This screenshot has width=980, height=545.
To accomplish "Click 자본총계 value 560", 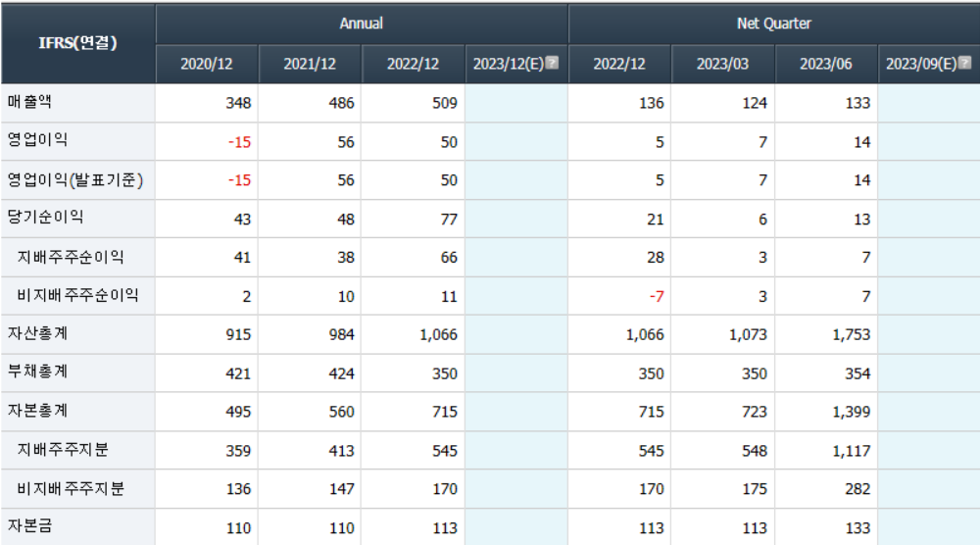I will (341, 412).
